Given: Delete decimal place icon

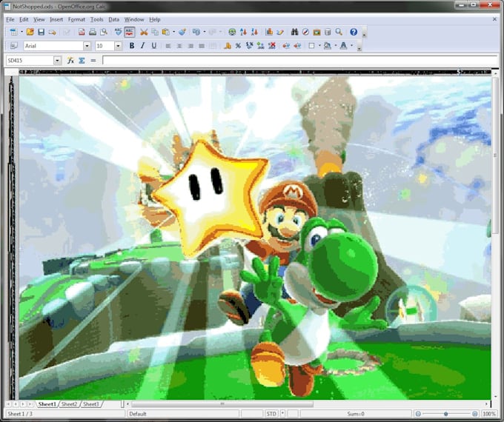Looking at the screenshot, I should (x=271, y=46).
